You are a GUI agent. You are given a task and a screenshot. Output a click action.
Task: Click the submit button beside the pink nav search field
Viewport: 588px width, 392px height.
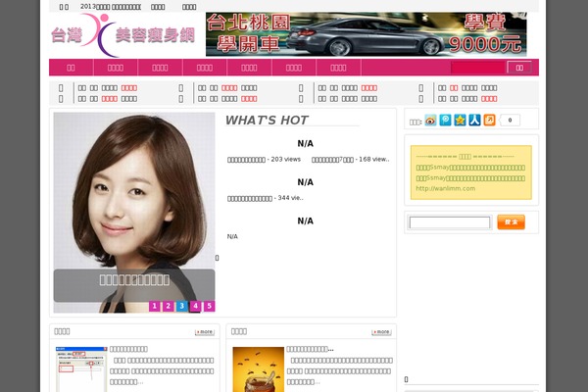[x=519, y=68]
